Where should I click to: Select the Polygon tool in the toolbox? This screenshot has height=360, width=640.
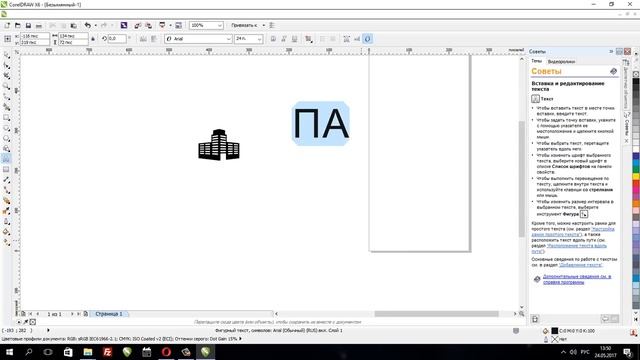coord(7,138)
